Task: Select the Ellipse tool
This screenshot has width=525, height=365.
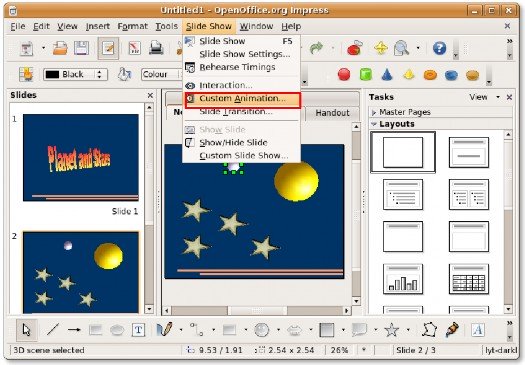Action: tap(117, 330)
